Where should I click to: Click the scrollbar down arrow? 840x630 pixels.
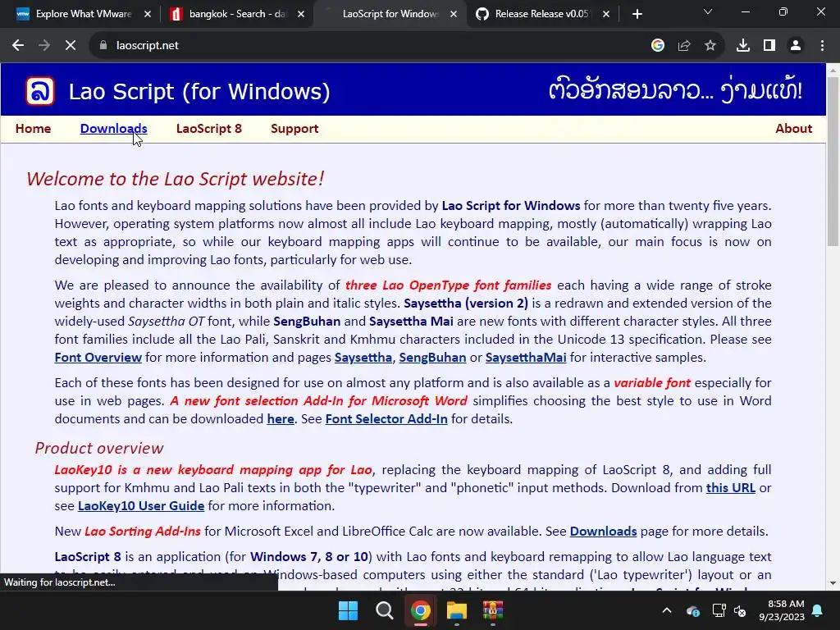pyautogui.click(x=833, y=583)
